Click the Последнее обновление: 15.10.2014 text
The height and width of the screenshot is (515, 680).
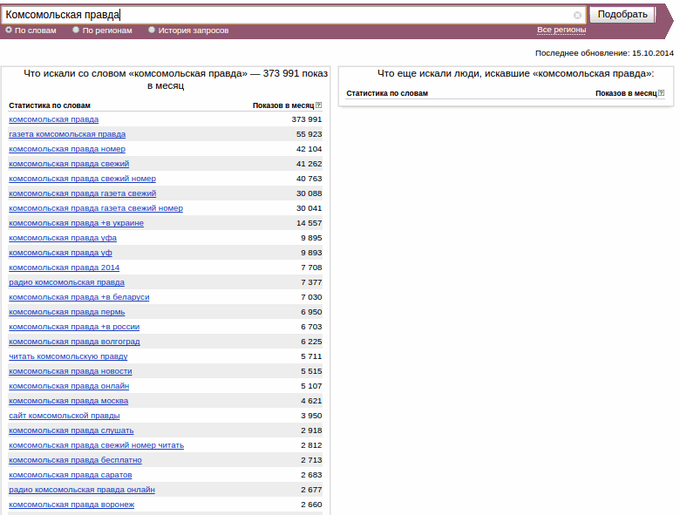[604, 53]
